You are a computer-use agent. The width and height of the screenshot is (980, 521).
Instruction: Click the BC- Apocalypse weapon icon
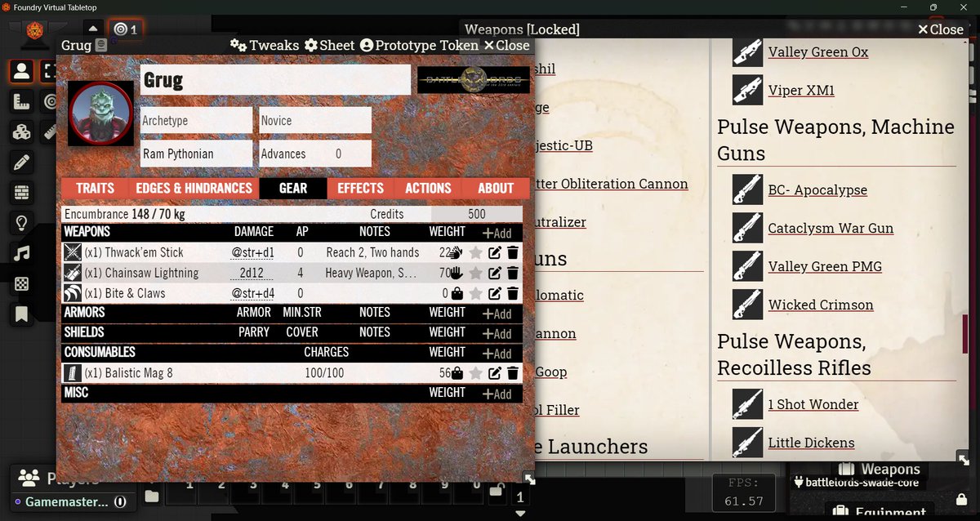(x=747, y=189)
